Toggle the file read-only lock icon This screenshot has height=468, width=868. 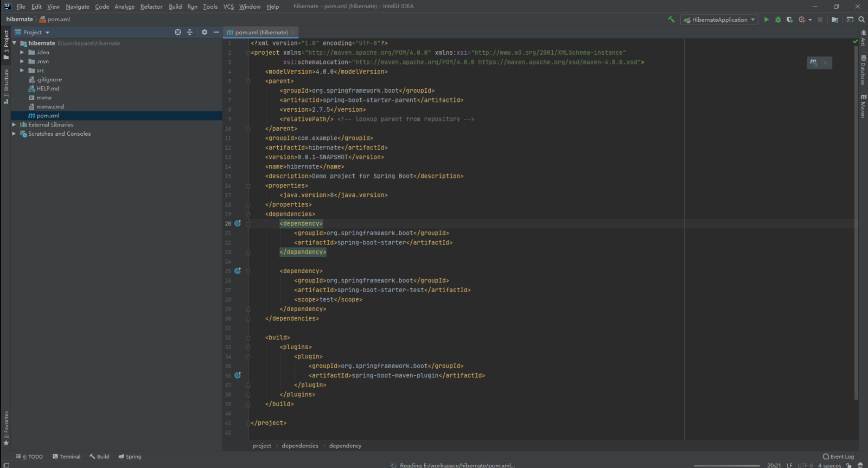pos(849,465)
